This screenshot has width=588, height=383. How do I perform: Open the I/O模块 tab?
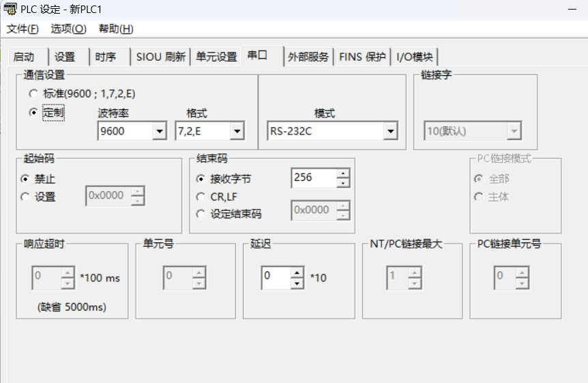tap(415, 57)
